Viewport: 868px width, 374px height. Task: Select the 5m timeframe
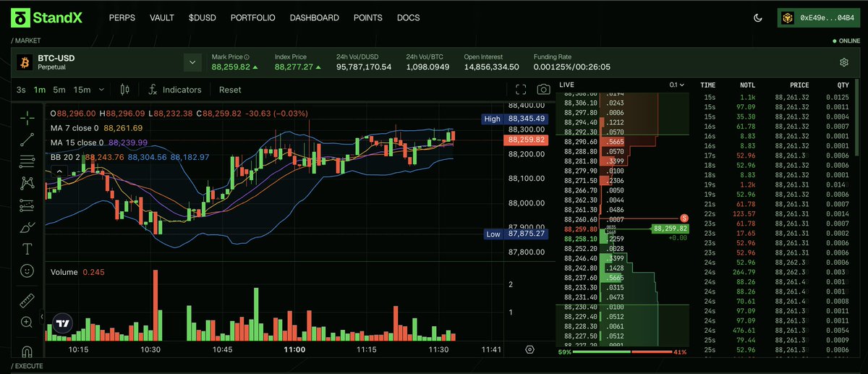pyautogui.click(x=59, y=90)
